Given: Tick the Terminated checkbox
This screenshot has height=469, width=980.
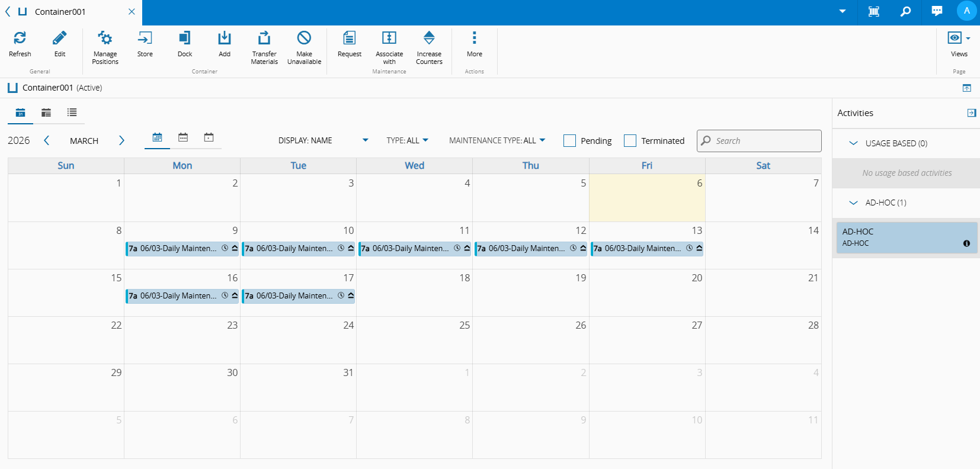Looking at the screenshot, I should (630, 141).
